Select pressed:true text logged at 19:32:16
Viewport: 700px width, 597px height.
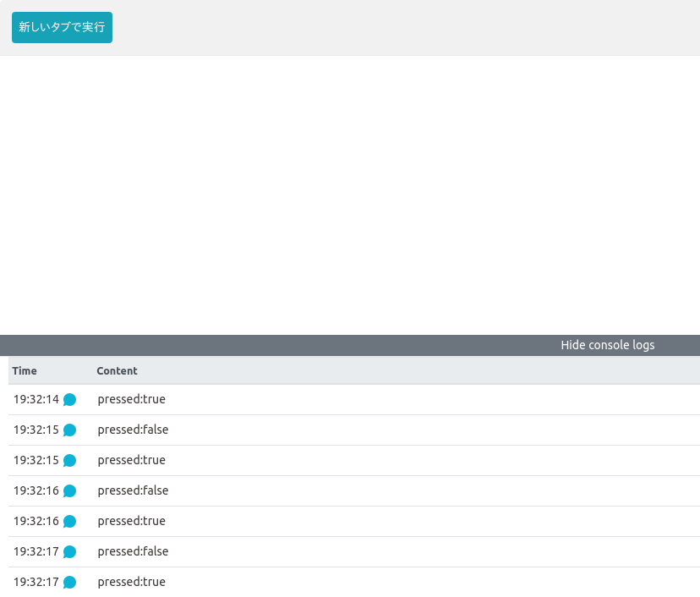(131, 521)
